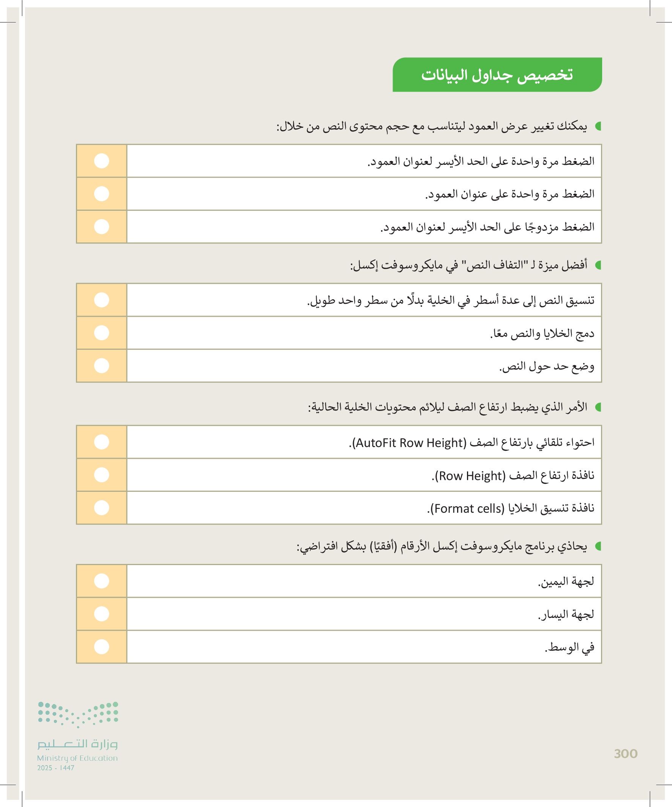Select radio for single click on left column border
672x807 pixels.
pyautogui.click(x=101, y=161)
